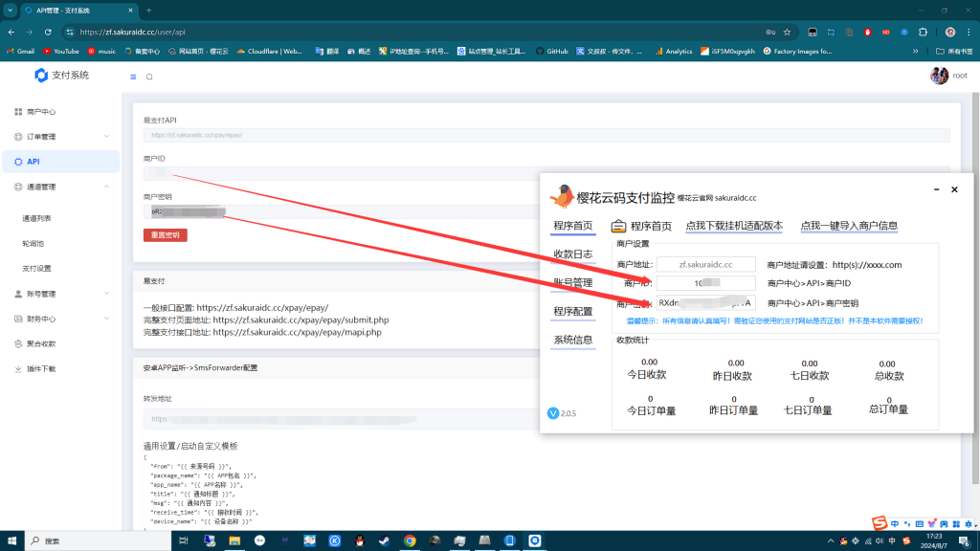Switch to 收款日志 tab in monitor app
The image size is (980, 551).
(573, 254)
